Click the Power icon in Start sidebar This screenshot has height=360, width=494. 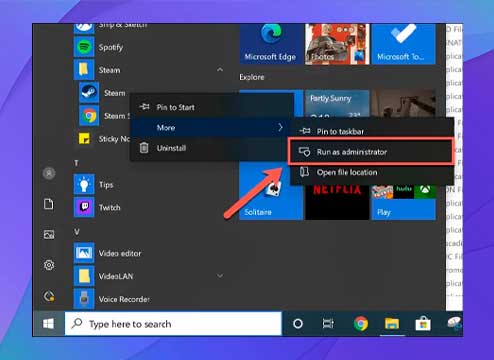coord(49,296)
